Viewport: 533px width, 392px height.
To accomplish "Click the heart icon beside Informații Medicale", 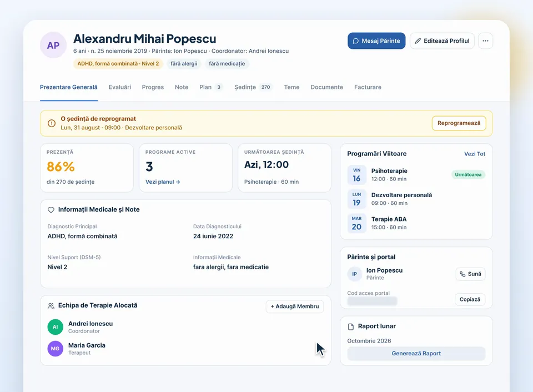I will pos(51,210).
